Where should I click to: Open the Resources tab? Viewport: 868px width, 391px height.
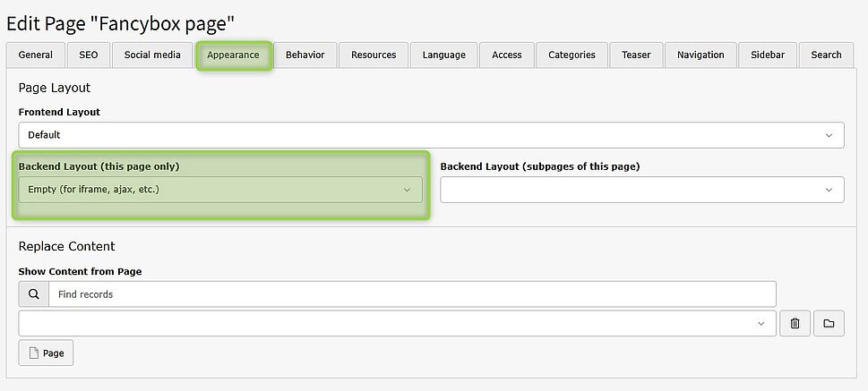374,55
